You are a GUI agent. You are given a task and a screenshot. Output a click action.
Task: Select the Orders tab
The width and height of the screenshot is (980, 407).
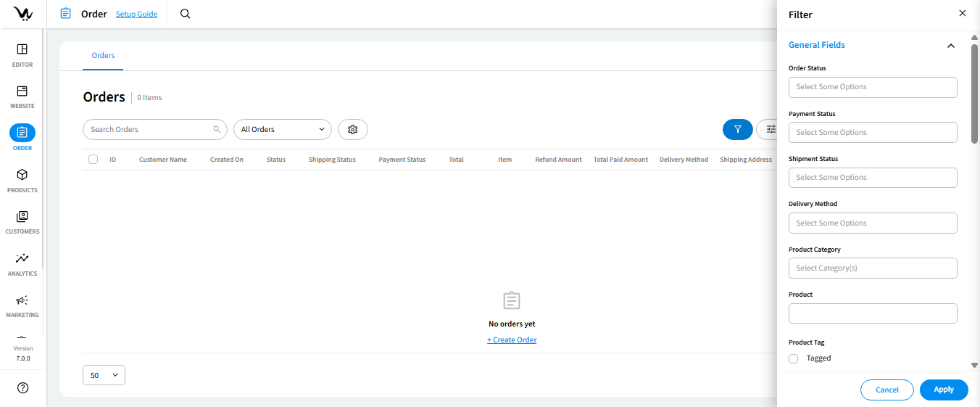point(103,56)
